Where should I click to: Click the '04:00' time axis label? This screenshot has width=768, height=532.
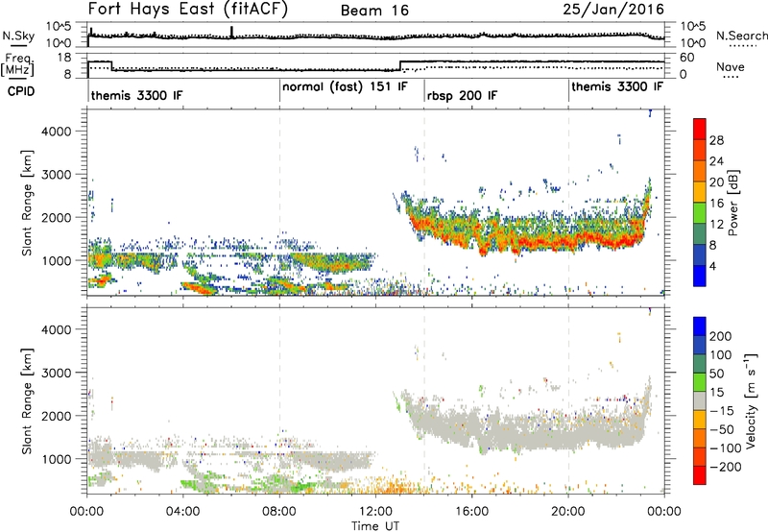pos(183,512)
